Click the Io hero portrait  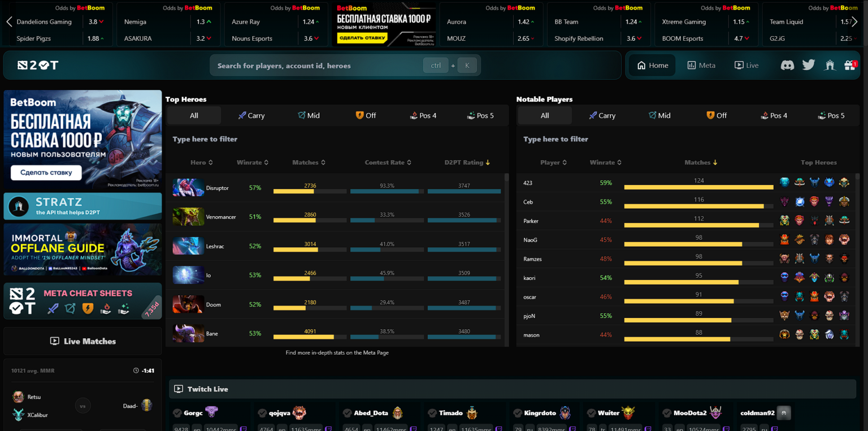188,275
